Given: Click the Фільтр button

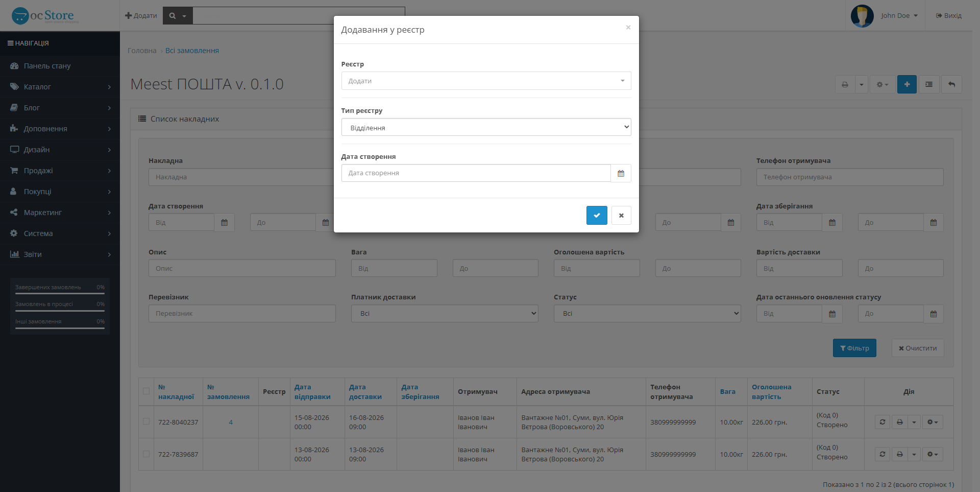Looking at the screenshot, I should pyautogui.click(x=854, y=348).
